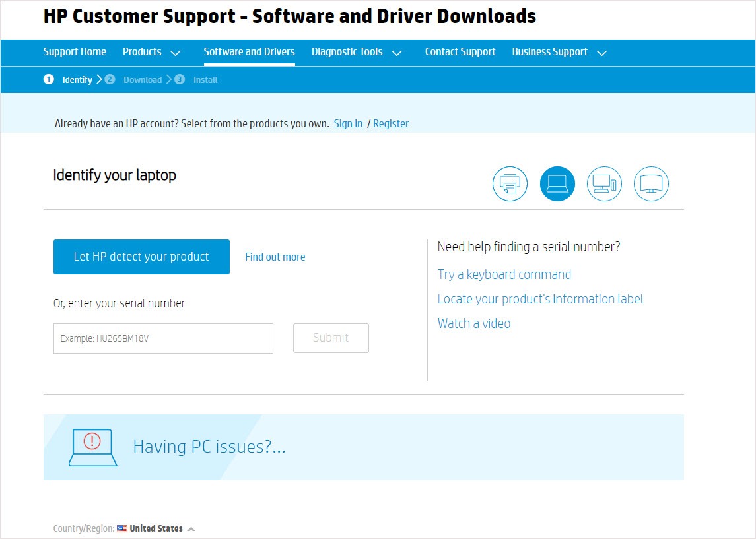Open Try a keyboard command link

[504, 274]
